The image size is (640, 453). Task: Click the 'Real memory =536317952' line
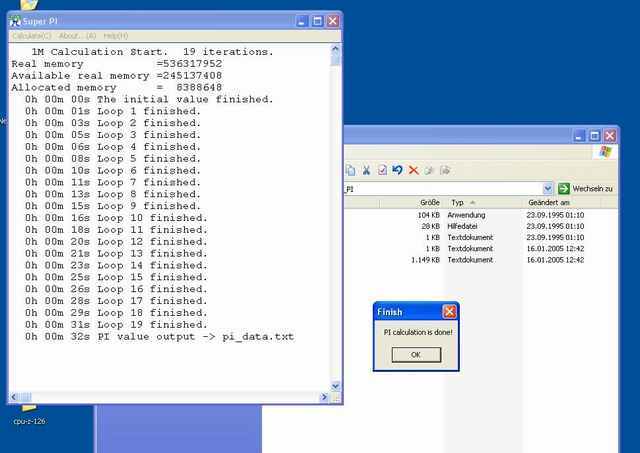click(117, 64)
